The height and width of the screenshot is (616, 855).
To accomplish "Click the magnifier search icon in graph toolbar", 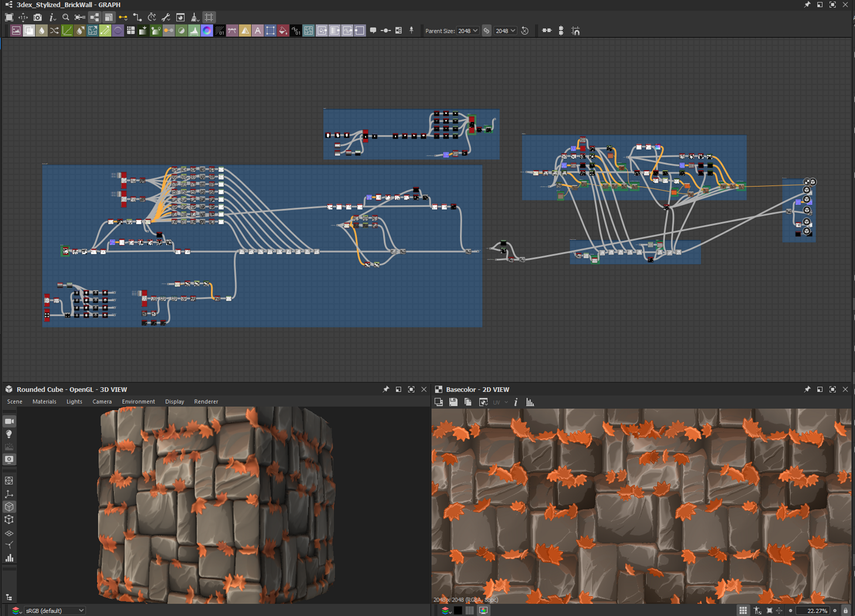I will coord(66,18).
